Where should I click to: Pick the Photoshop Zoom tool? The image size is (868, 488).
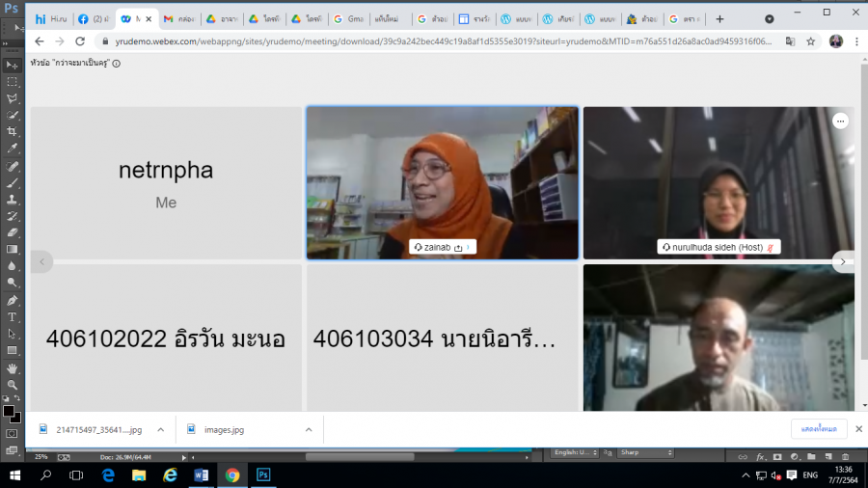click(x=13, y=384)
